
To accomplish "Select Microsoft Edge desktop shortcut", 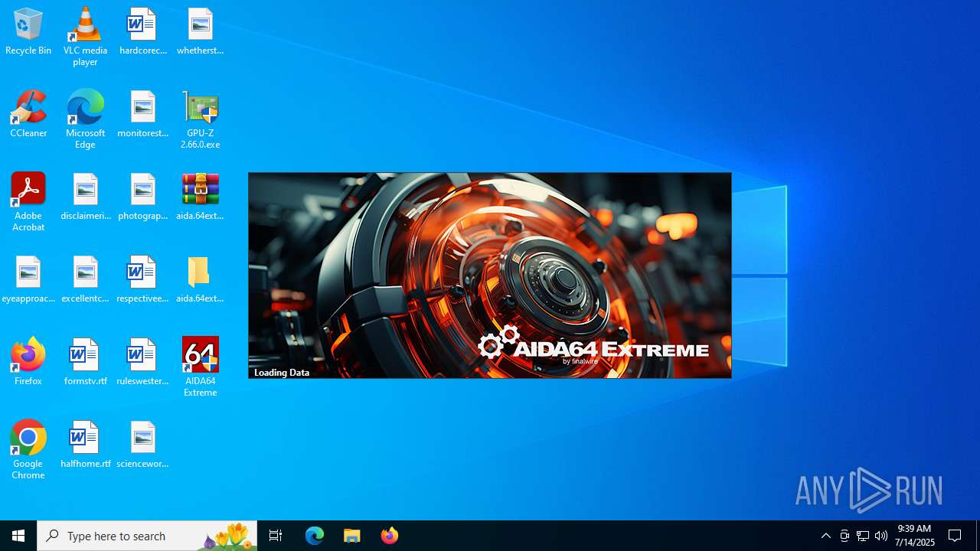I will tap(85, 119).
